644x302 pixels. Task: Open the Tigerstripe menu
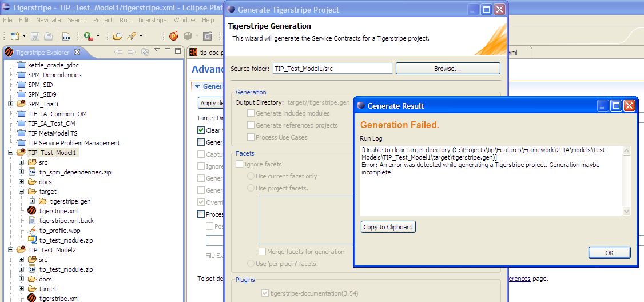(x=152, y=20)
